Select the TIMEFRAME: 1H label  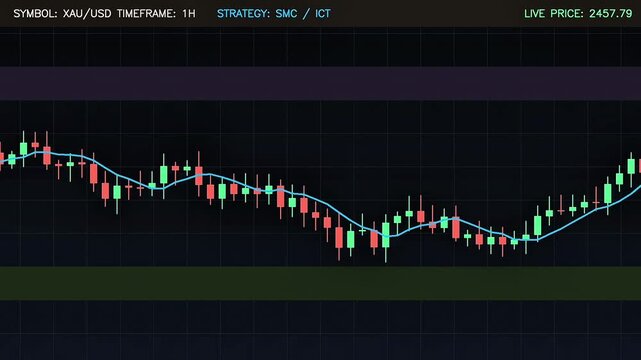[x=156, y=13]
